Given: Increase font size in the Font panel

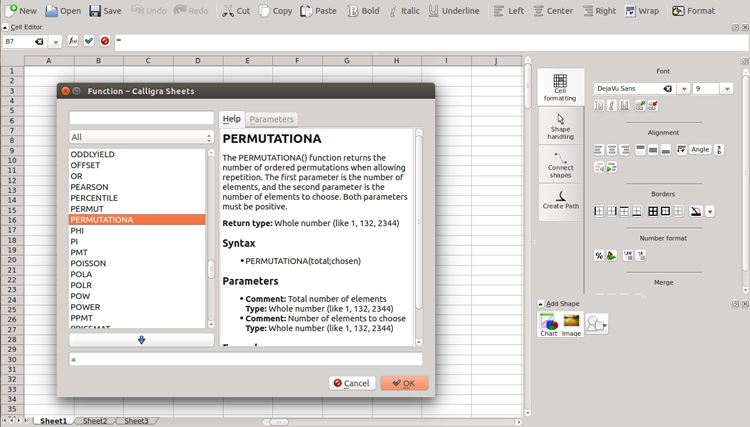Looking at the screenshot, I should point(640,106).
